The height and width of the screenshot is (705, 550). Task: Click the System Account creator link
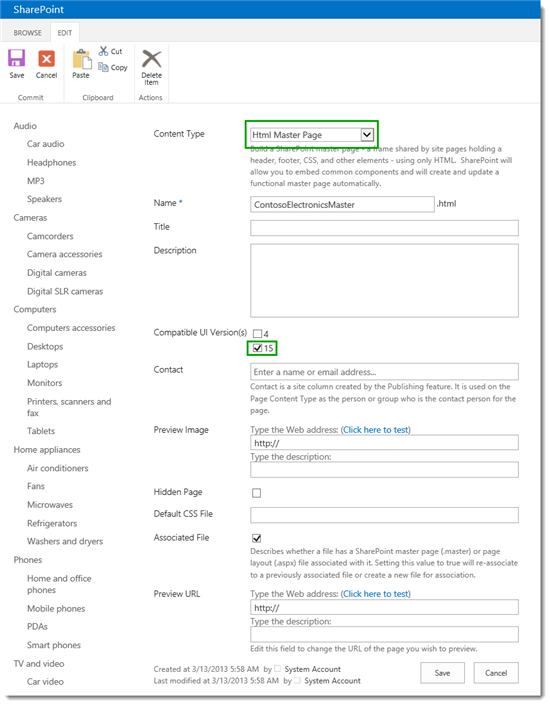coord(313,669)
